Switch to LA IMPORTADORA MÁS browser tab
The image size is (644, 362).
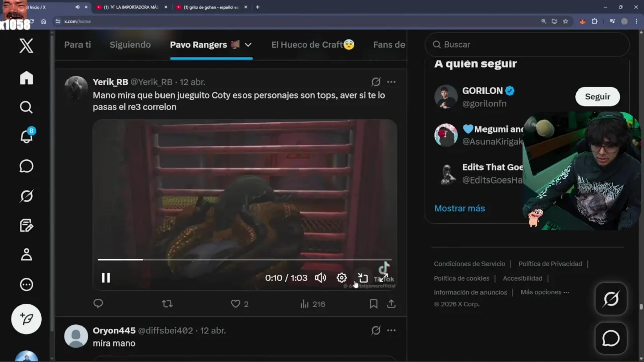[131, 7]
